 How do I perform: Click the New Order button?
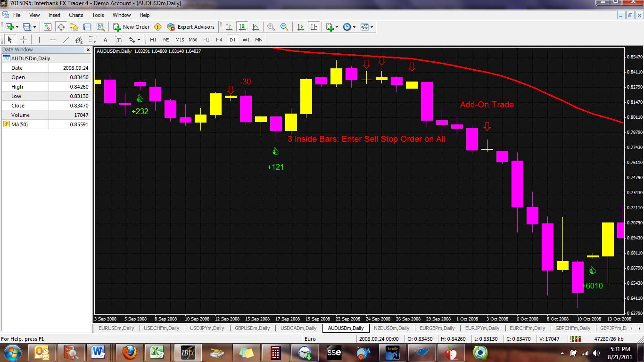132,27
